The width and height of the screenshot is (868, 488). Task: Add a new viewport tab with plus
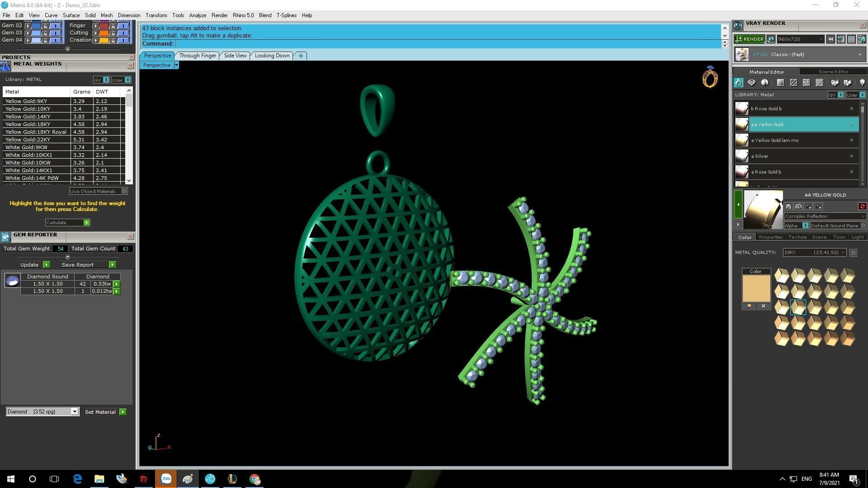[301, 56]
